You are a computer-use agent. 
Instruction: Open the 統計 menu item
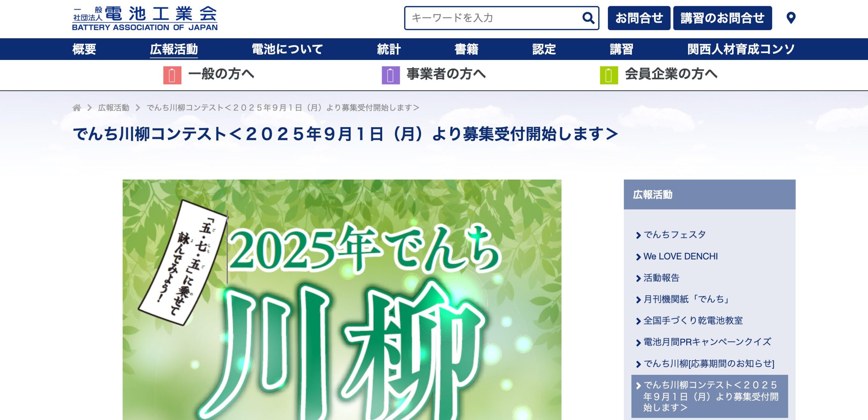point(389,49)
